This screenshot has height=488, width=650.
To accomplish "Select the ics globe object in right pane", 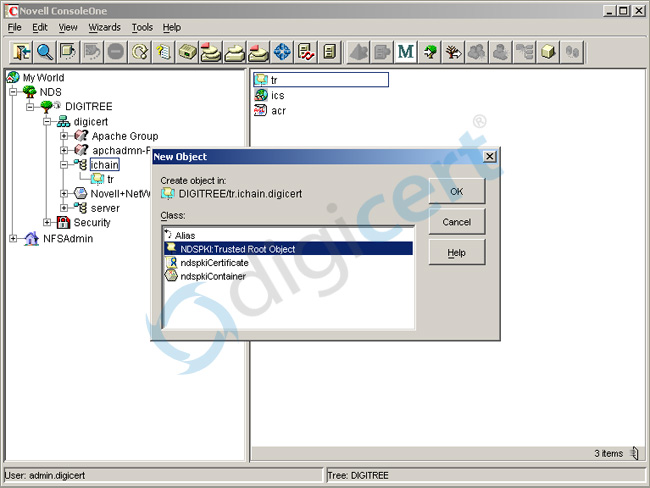I will pos(277,95).
